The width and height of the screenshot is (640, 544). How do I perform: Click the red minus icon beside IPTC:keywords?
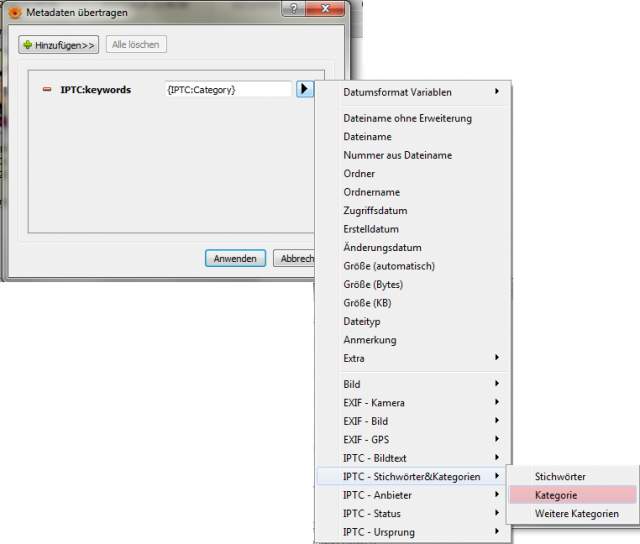click(47, 89)
